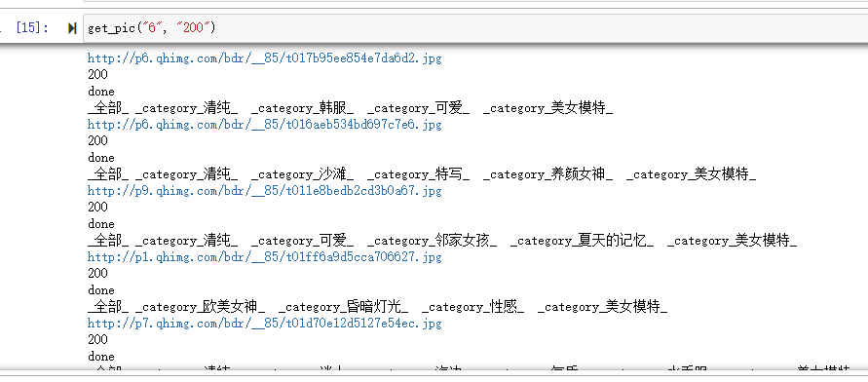Click the "done" text under the first link
The width and height of the screenshot is (868, 382).
(x=100, y=92)
